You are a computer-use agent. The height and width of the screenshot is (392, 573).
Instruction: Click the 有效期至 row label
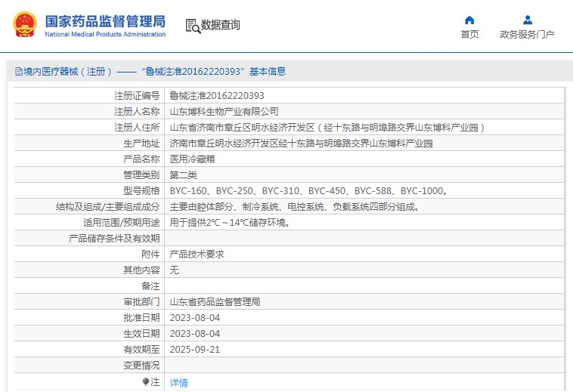pos(141,350)
